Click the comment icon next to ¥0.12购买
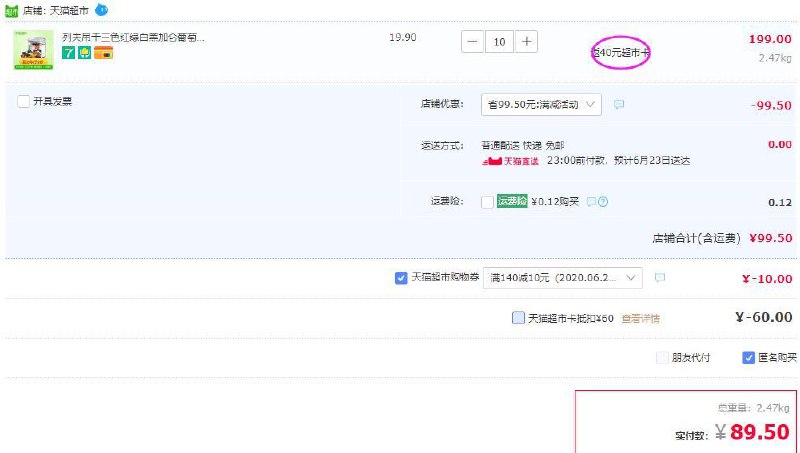This screenshot has width=800, height=453. (x=591, y=202)
